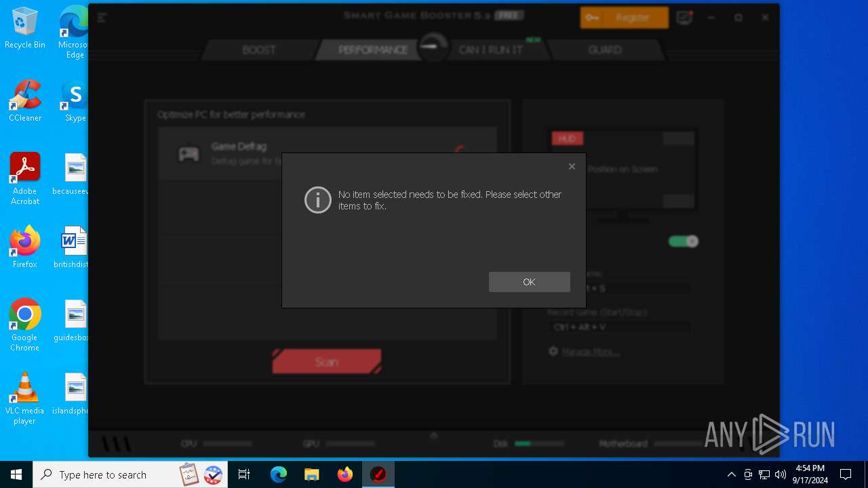Click the red Scan button
868x488 pixels.
[327, 362]
